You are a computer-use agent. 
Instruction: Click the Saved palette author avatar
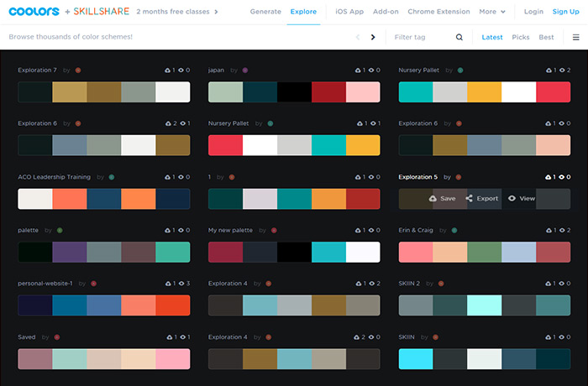tap(57, 337)
